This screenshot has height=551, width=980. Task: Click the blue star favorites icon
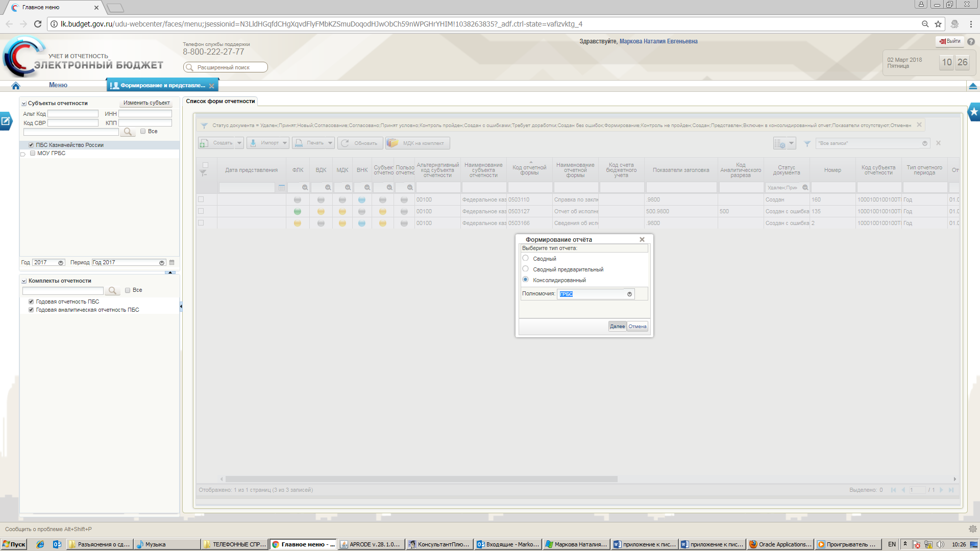[974, 112]
